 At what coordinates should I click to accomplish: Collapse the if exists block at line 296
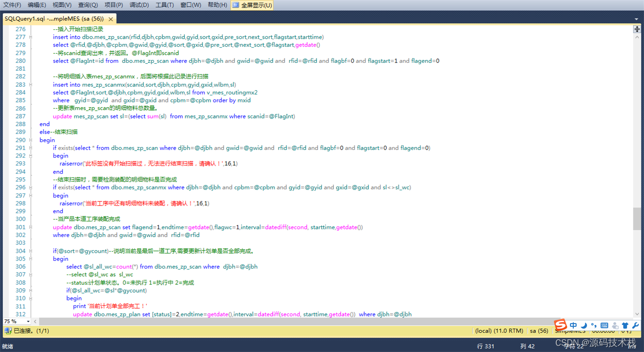(x=31, y=187)
